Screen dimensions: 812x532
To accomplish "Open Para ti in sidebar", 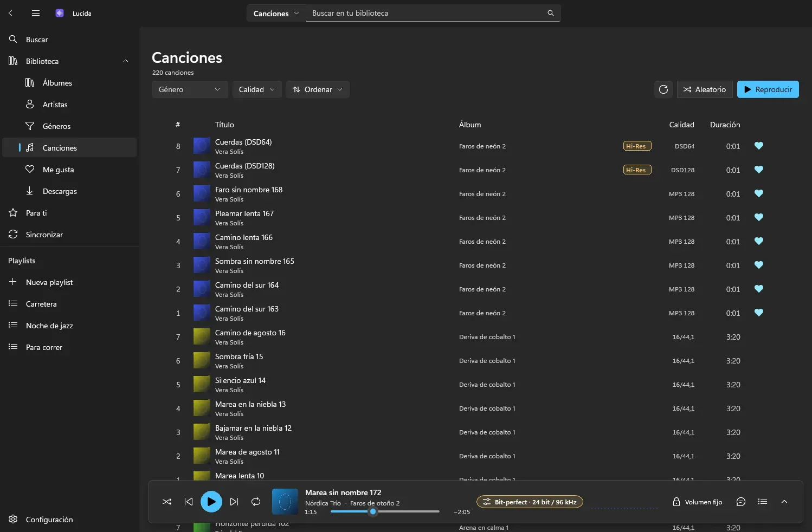I will (x=69, y=213).
